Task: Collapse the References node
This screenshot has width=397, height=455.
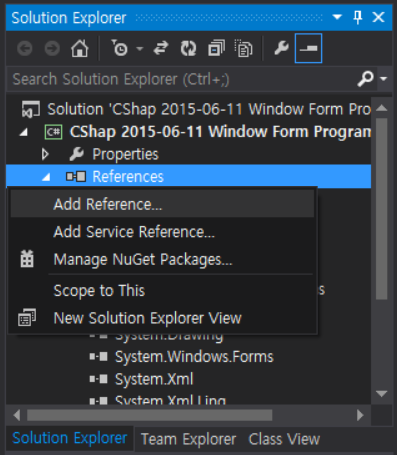Action: point(46,177)
